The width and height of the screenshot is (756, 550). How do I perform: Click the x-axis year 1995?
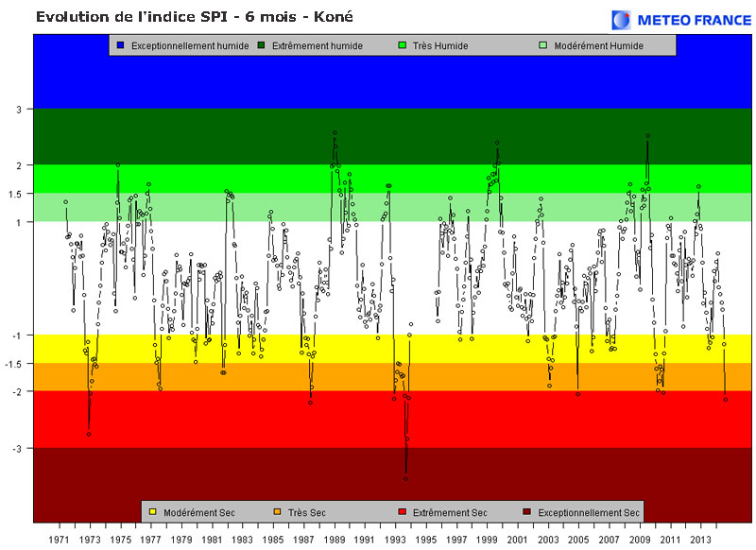click(x=426, y=540)
